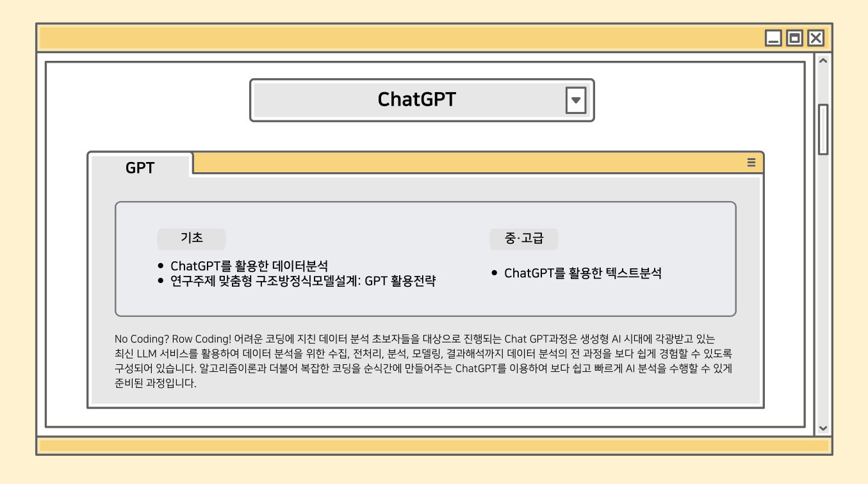Open the hamburger menu icon in the tab bar
Image resolution: width=868 pixels, height=484 pixels.
[x=751, y=163]
